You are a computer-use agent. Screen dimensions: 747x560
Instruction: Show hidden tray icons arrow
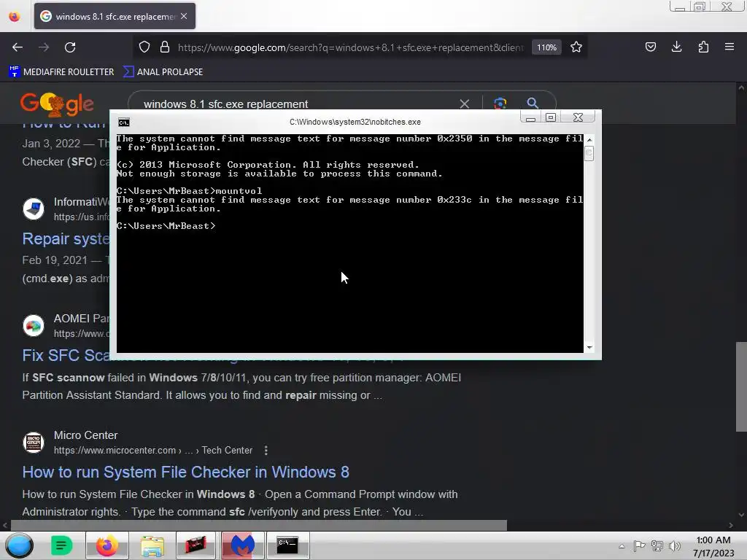(622, 546)
